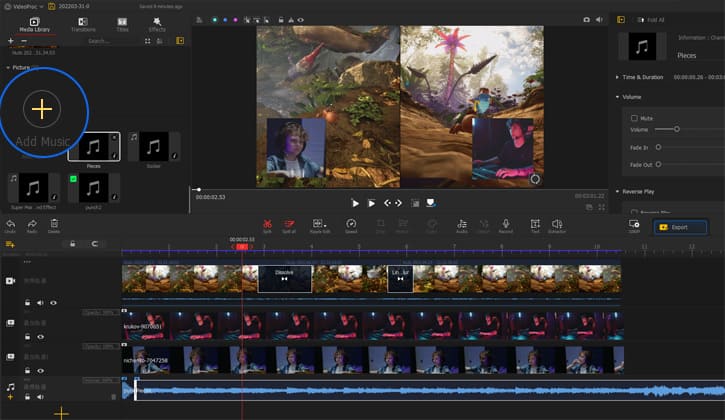
Task: Collapse the Reverse Play section
Action: click(618, 190)
